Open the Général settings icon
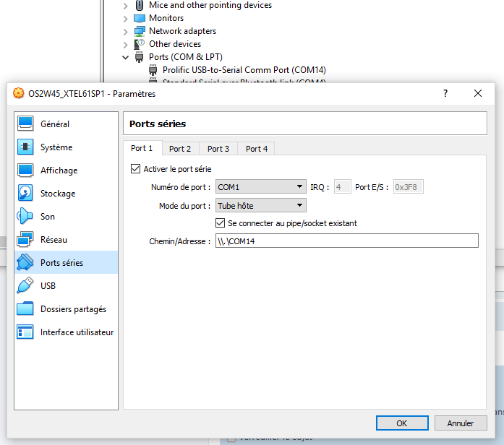The width and height of the screenshot is (504, 445). (25, 124)
